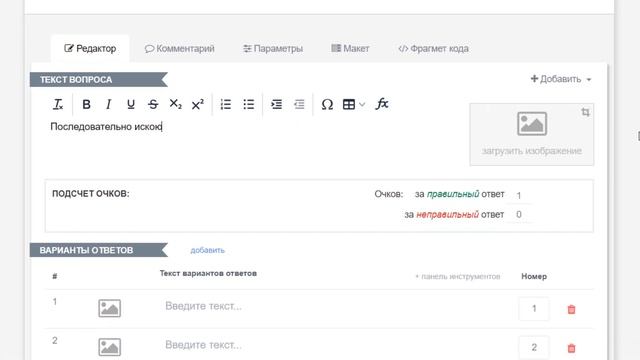Viewport: 640px width, 360px height.
Task: Select image placeholder for answer option 2
Action: click(109, 347)
